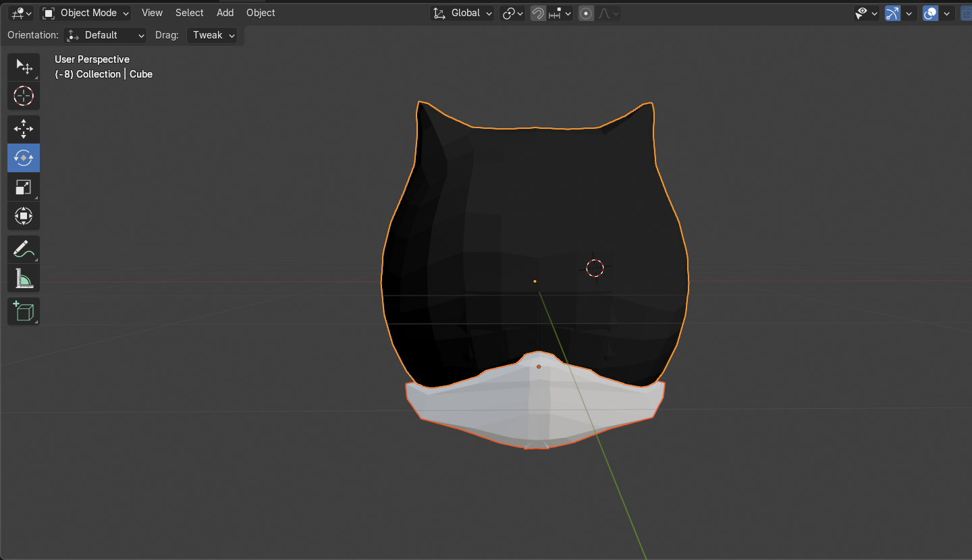Toggle viewport overlays display
The width and height of the screenshot is (972, 560).
[930, 13]
